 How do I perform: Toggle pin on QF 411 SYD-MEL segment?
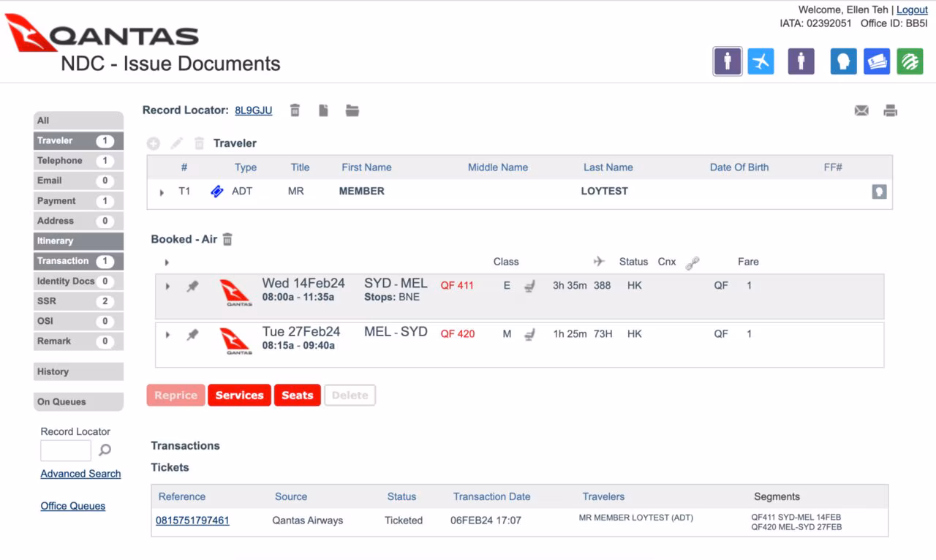pyautogui.click(x=192, y=287)
